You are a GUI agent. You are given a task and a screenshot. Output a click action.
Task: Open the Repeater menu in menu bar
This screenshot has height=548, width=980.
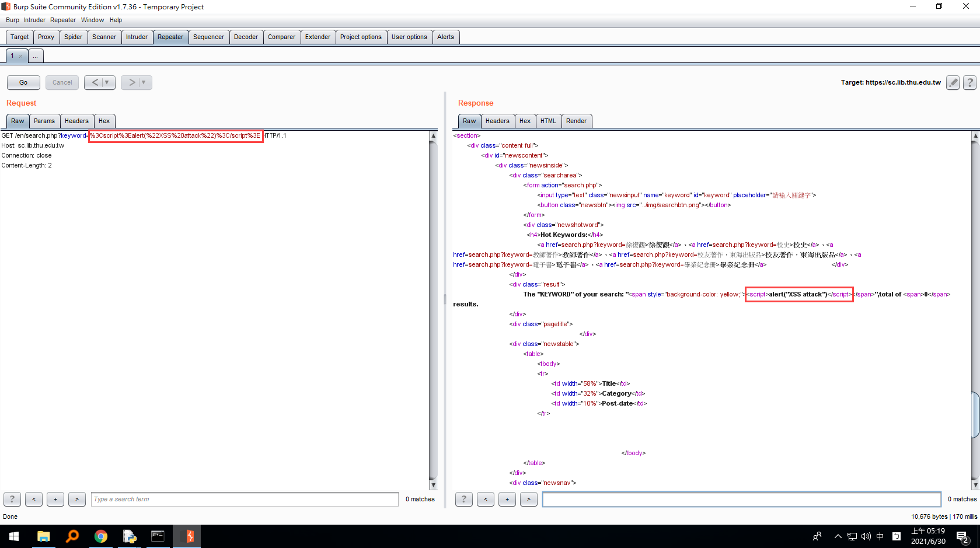click(63, 20)
